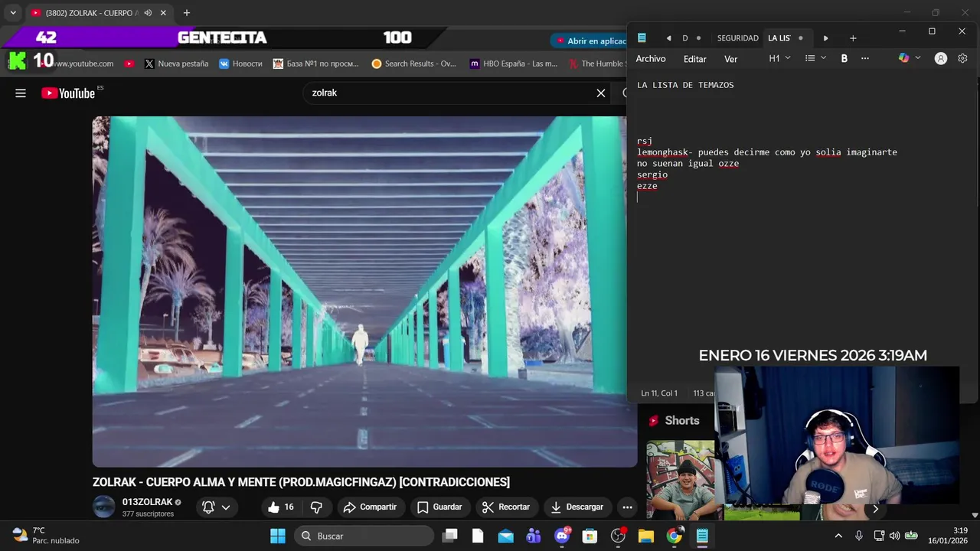Dislike the ZOLRAK video

(316, 507)
